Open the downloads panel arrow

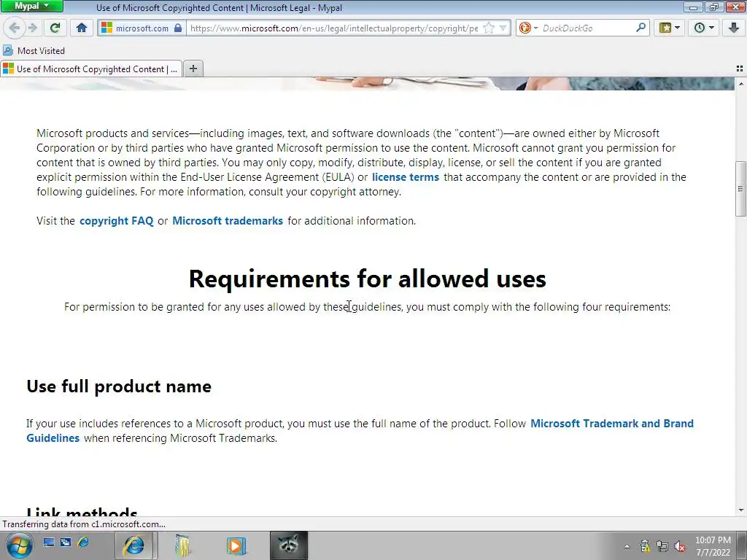pos(734,28)
